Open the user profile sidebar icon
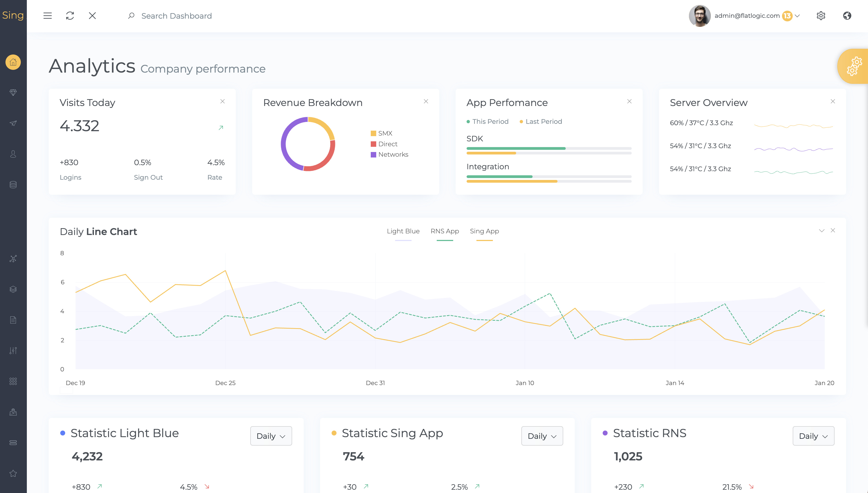 (13, 154)
